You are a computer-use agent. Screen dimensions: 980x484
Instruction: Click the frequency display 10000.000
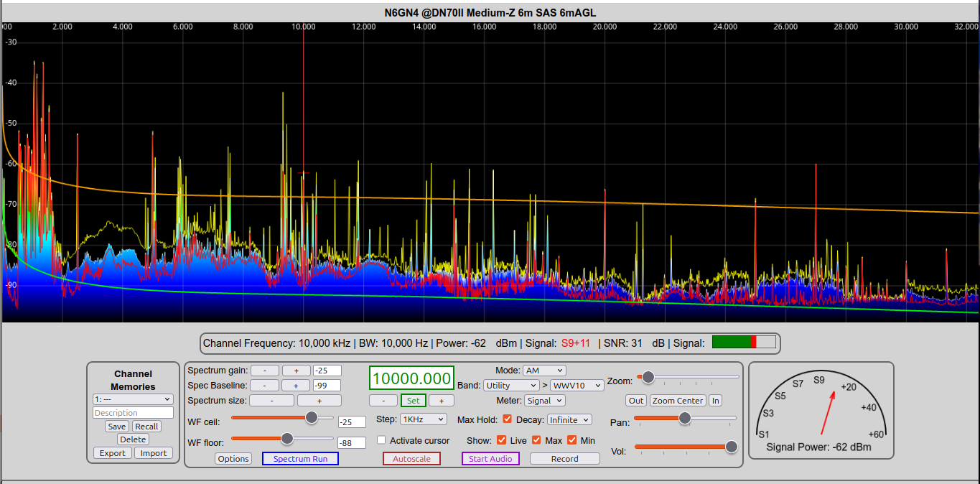tap(412, 378)
